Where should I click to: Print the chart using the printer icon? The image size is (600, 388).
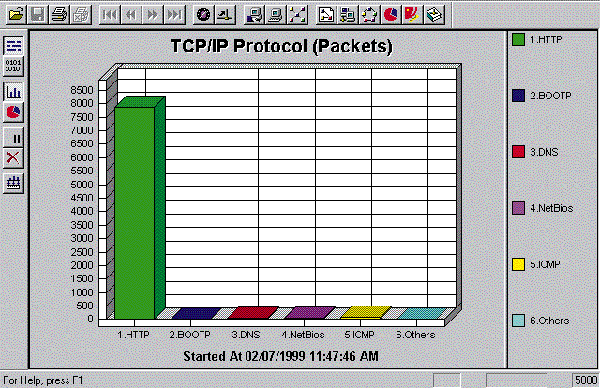[x=59, y=15]
